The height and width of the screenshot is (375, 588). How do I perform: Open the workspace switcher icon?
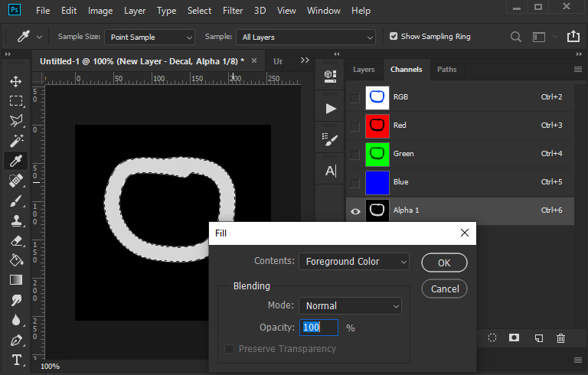539,37
